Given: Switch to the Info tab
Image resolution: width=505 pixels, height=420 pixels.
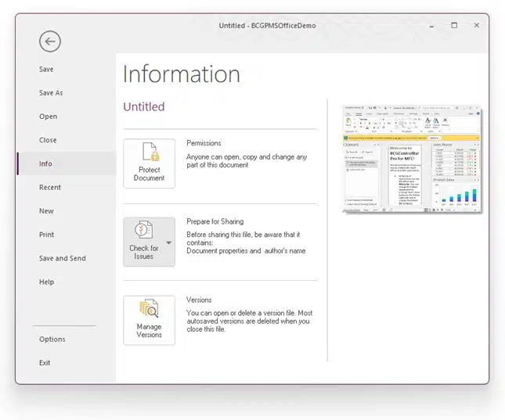Looking at the screenshot, I should pyautogui.click(x=67, y=163).
